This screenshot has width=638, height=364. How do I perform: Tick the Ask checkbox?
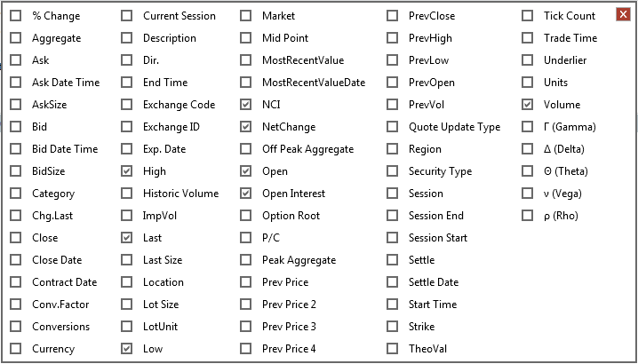pyautogui.click(x=15, y=60)
